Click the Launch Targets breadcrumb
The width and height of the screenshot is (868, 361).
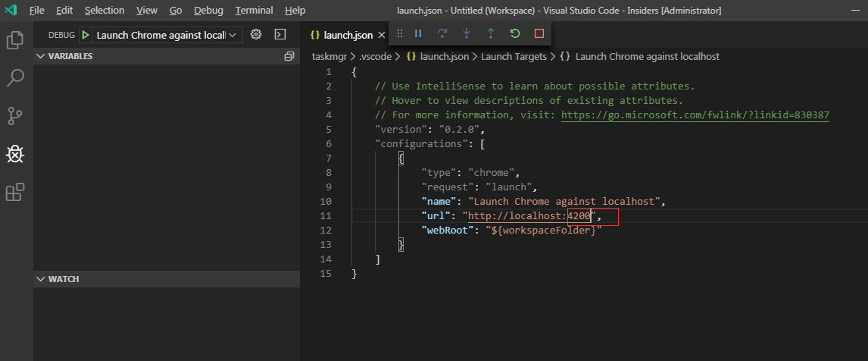pos(514,57)
